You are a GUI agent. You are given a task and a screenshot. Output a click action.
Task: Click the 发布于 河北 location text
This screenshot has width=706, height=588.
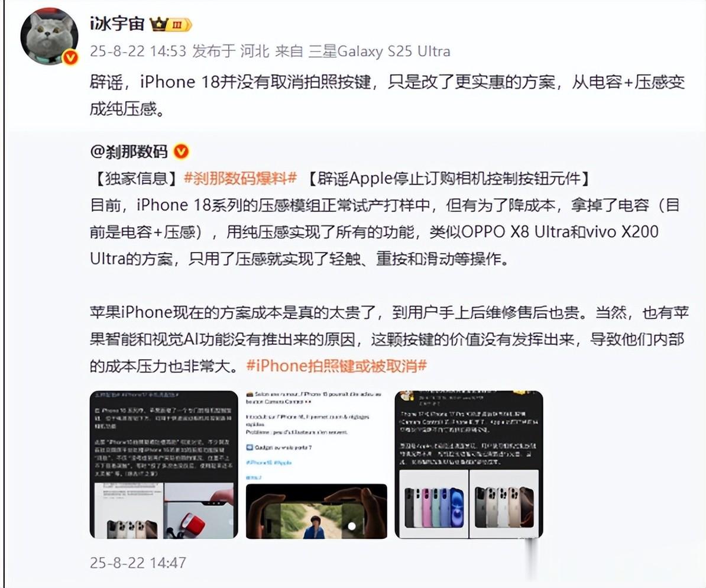[x=231, y=51]
